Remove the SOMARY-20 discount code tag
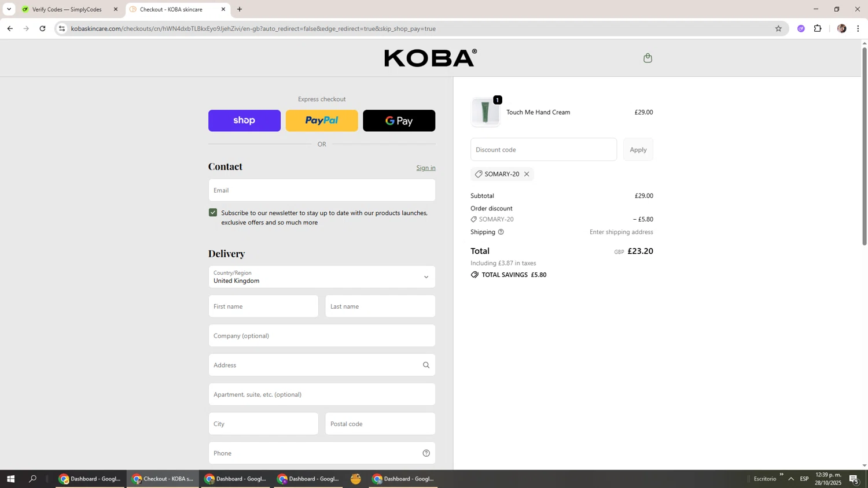Viewport: 868px width, 488px height. [x=527, y=174]
